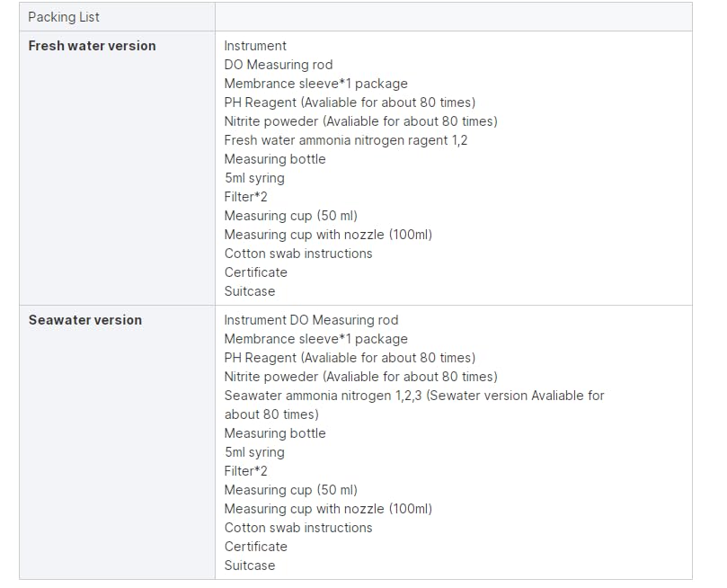The width and height of the screenshot is (727, 588).
Task: Click the Seawater ammonia nitrogen 1,2,3 line
Action: [x=414, y=396]
